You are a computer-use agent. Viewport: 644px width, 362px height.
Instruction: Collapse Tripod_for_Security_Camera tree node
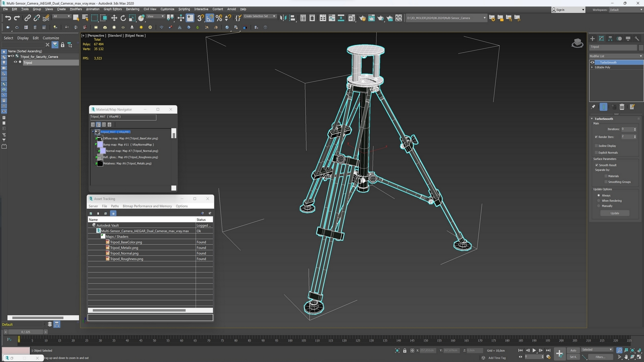[9, 56]
